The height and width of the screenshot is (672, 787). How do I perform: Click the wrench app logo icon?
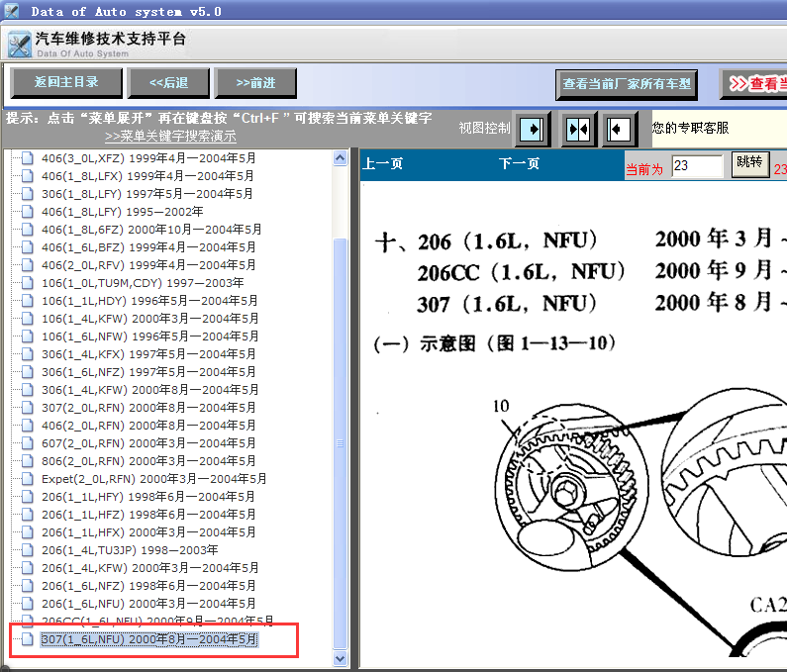[20, 45]
